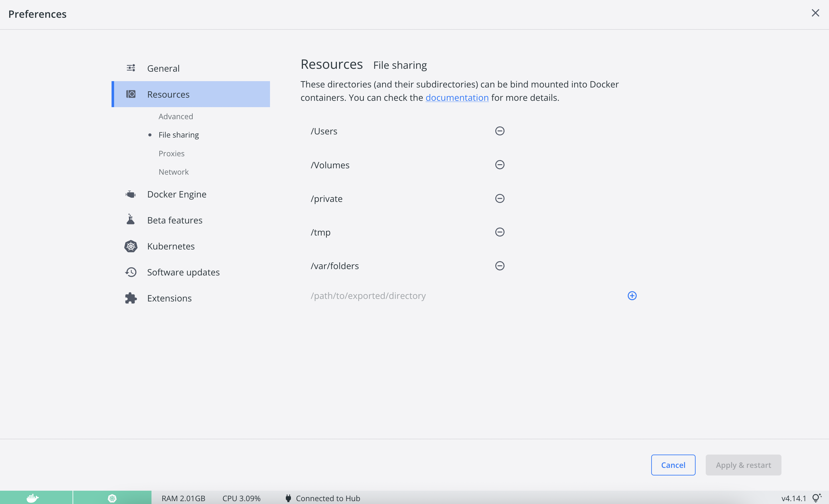Go to Beta features section

[x=175, y=220]
